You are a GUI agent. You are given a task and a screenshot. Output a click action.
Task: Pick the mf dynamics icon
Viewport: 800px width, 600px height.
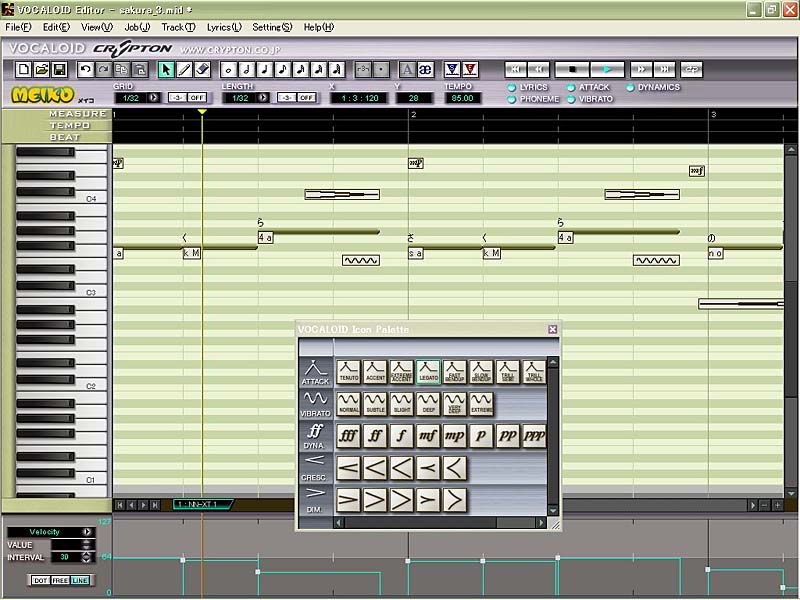click(429, 436)
